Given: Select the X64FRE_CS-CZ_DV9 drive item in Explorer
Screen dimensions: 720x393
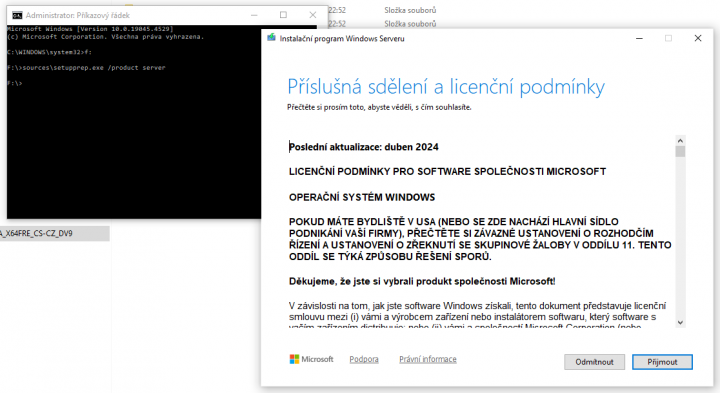Looking at the screenshot, I should tap(55, 233).
